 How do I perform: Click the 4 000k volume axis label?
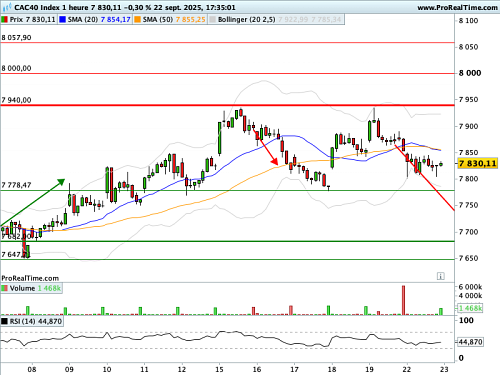tap(470, 296)
